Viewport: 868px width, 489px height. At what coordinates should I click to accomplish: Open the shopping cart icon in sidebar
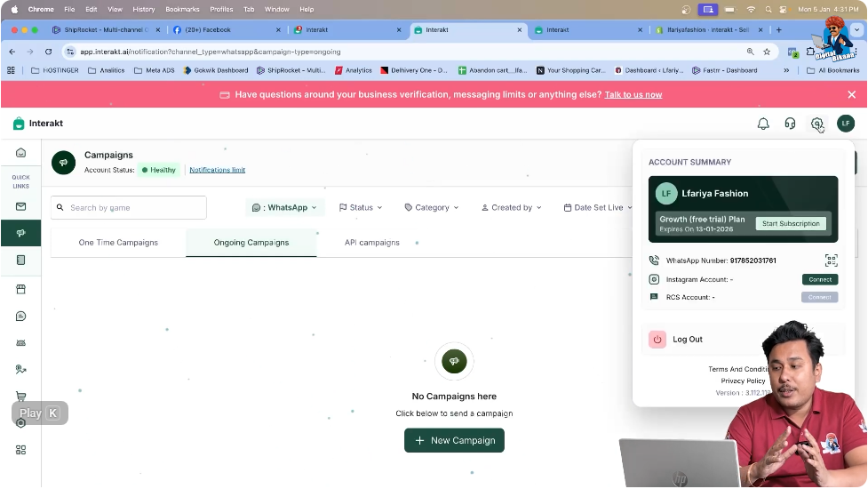21,397
